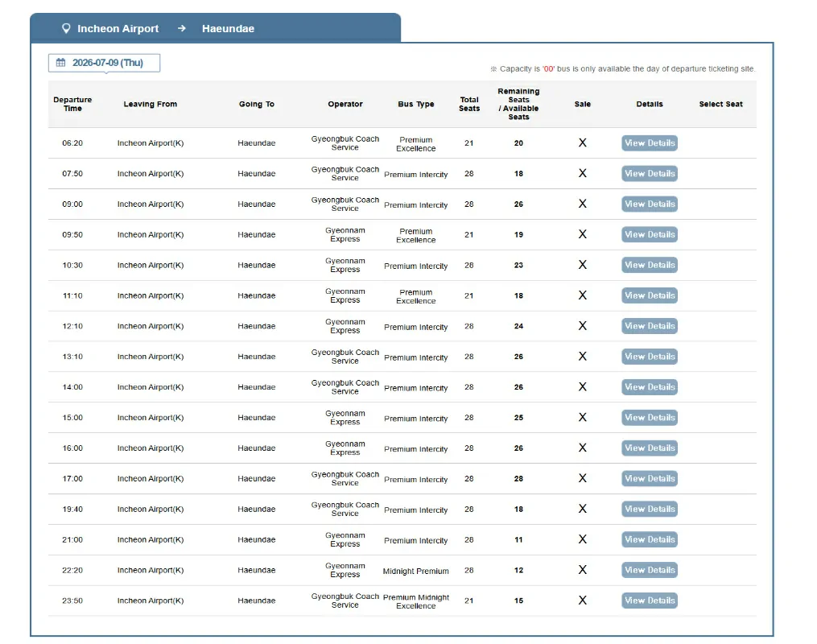Image resolution: width=817 pixels, height=644 pixels.
Task: Select the Incheon Airport departure tab
Action: tap(118, 29)
